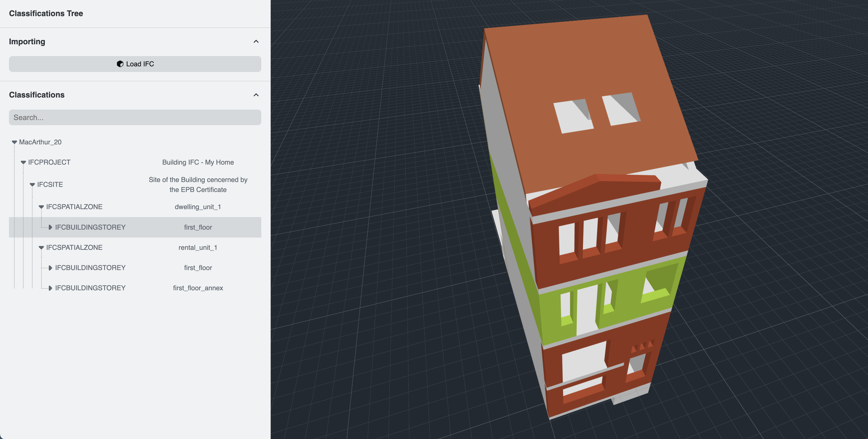
Task: Collapse the IFCPROJECT tree arrow
Action: [24, 163]
